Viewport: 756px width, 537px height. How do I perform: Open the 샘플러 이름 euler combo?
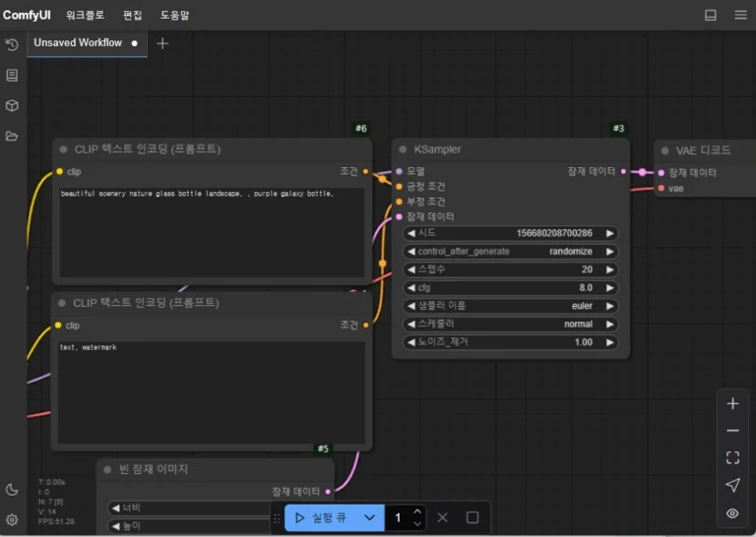(x=511, y=306)
